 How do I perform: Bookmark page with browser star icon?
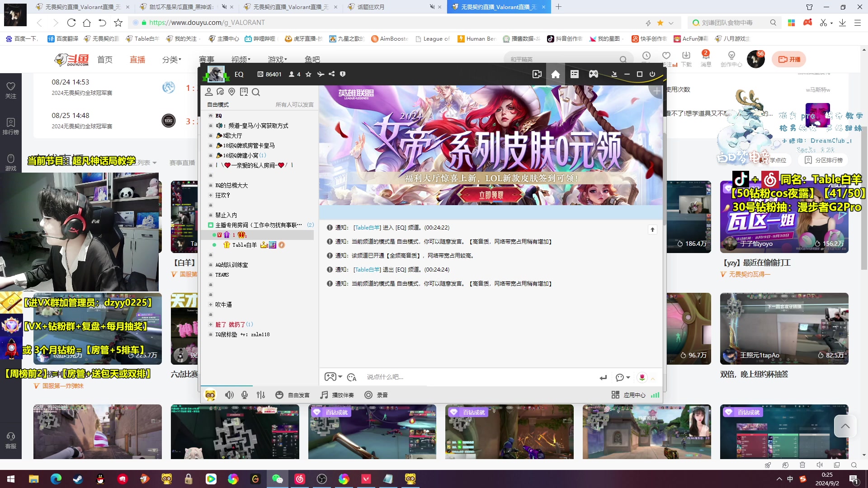click(x=118, y=23)
